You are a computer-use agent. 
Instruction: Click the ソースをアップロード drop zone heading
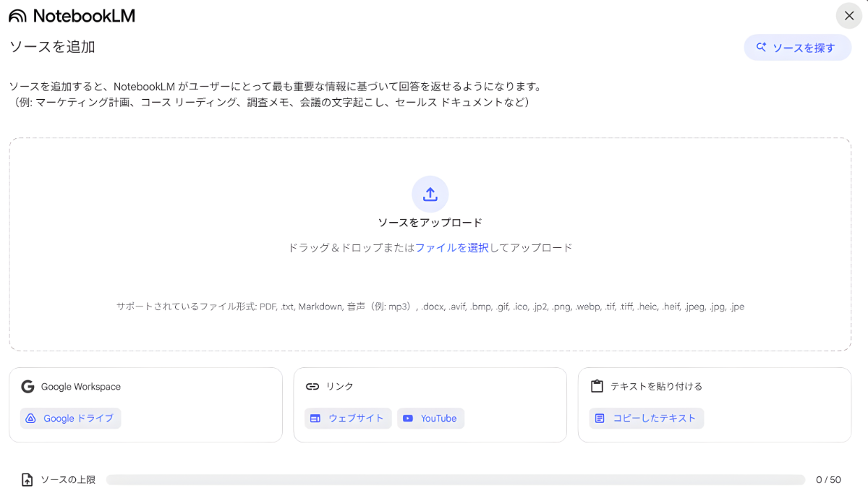coord(430,223)
